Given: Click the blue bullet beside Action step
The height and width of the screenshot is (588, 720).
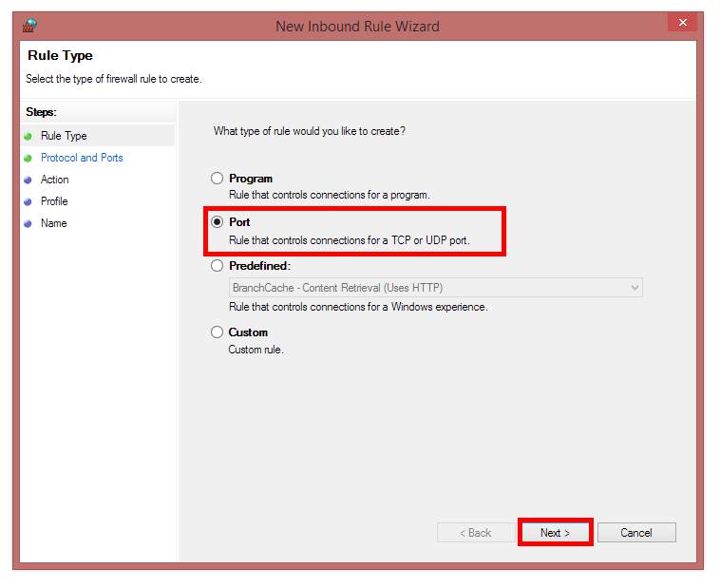Looking at the screenshot, I should point(28,180).
